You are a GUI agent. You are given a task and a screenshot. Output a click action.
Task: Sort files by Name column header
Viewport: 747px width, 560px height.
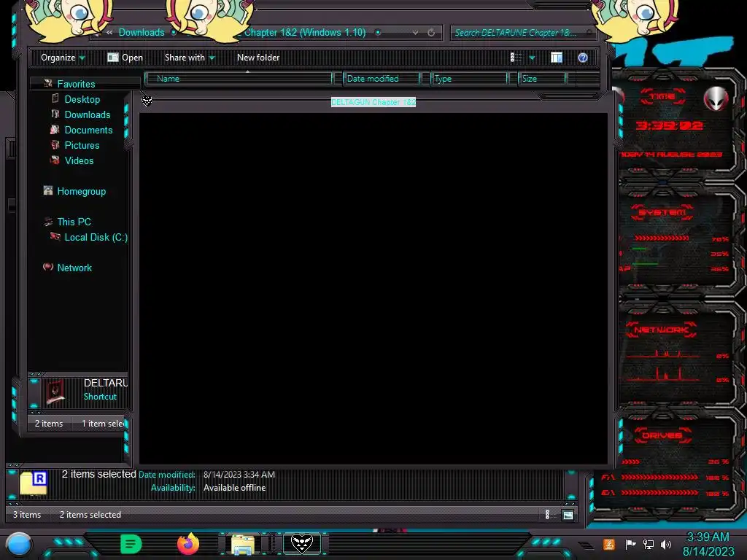[239, 79]
